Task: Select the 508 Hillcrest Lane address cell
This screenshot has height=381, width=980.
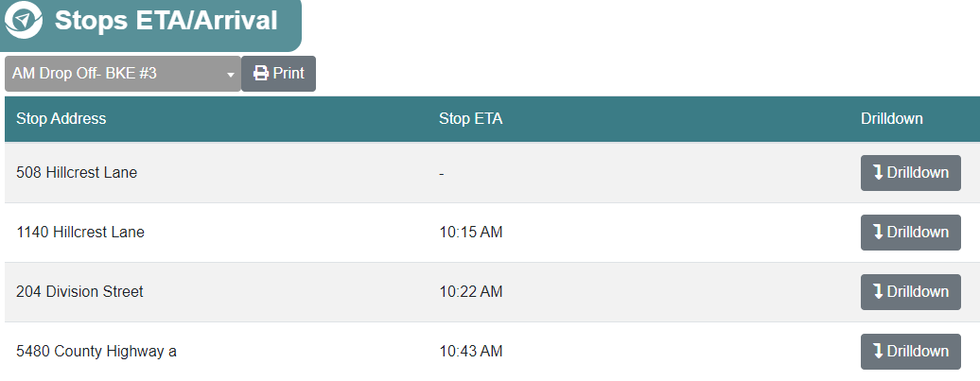Action: (77, 172)
